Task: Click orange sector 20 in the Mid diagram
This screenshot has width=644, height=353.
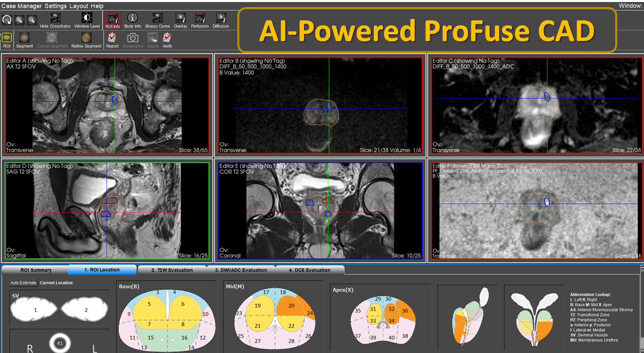Action: [291, 306]
